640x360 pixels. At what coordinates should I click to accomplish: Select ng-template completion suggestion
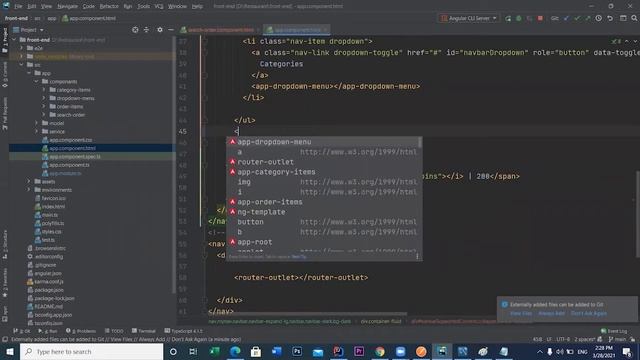coord(322,212)
